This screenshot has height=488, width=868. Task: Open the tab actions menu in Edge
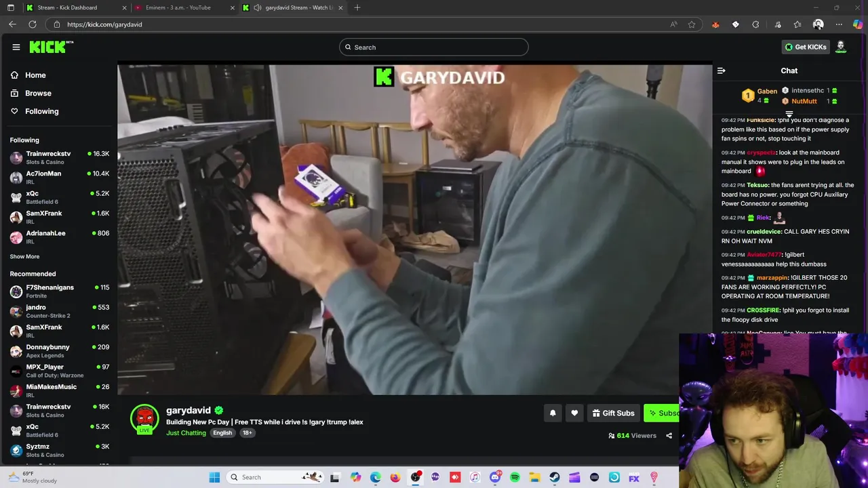pos(10,7)
